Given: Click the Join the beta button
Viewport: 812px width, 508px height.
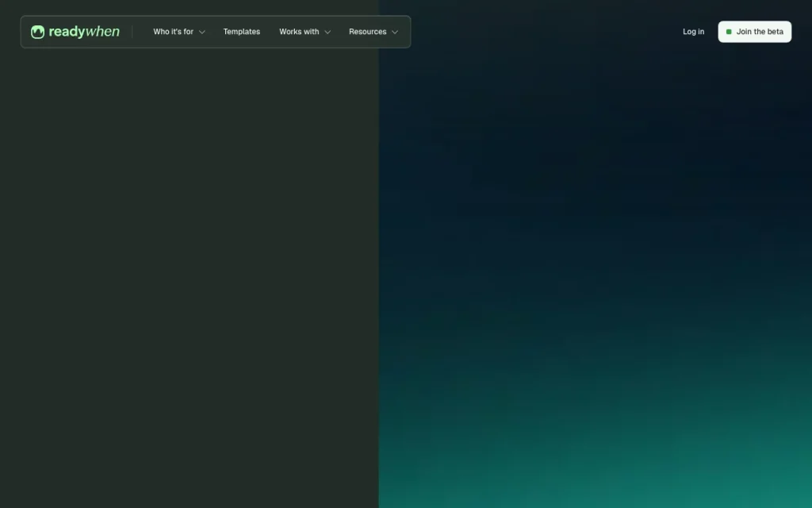Looking at the screenshot, I should 755,32.
